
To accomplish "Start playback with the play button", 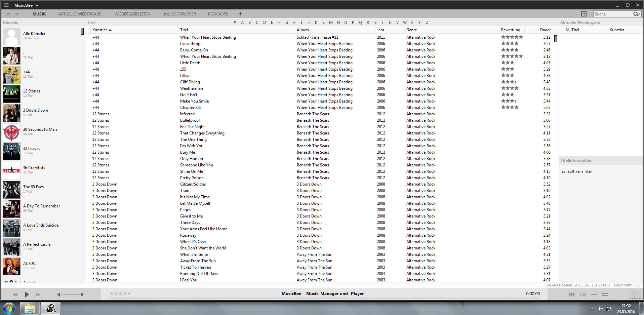I will point(27,294).
